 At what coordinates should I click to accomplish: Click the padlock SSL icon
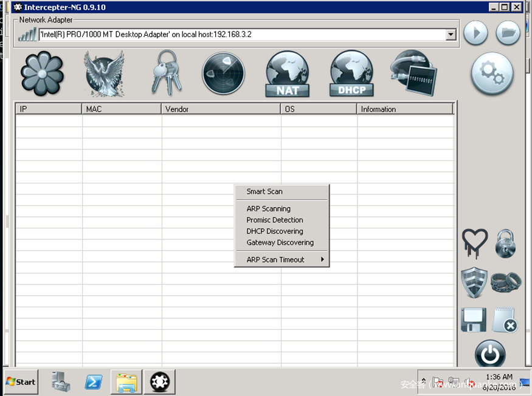[x=505, y=244]
